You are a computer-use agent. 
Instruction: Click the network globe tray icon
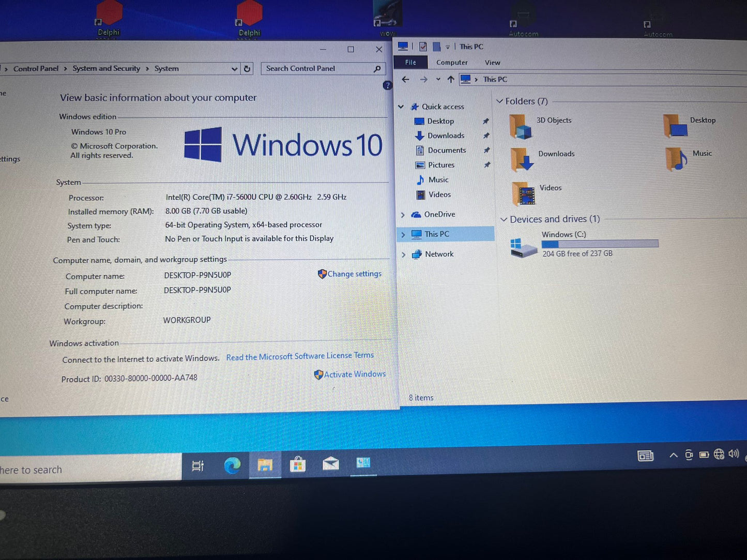pos(719,454)
